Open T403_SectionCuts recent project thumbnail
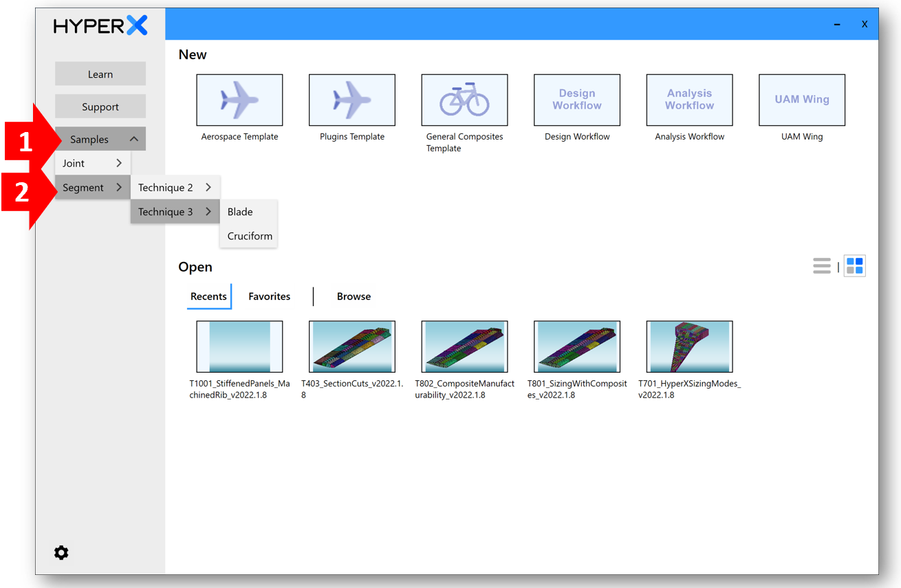This screenshot has height=588, width=901. point(352,347)
